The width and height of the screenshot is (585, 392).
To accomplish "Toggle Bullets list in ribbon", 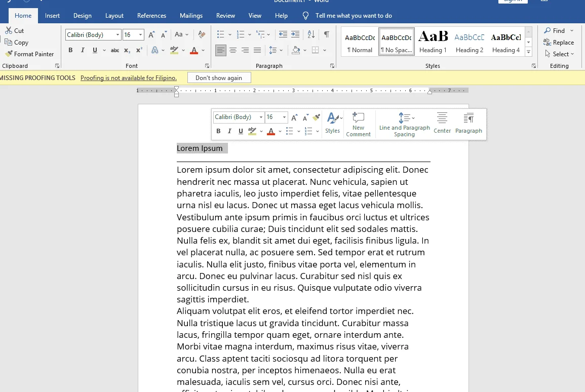I will [220, 34].
